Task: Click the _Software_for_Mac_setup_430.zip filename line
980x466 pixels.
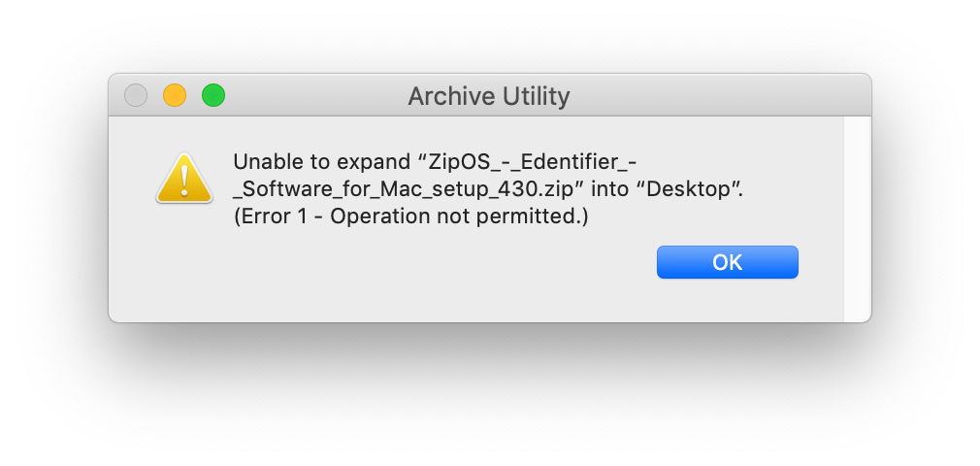Action: pos(403,189)
